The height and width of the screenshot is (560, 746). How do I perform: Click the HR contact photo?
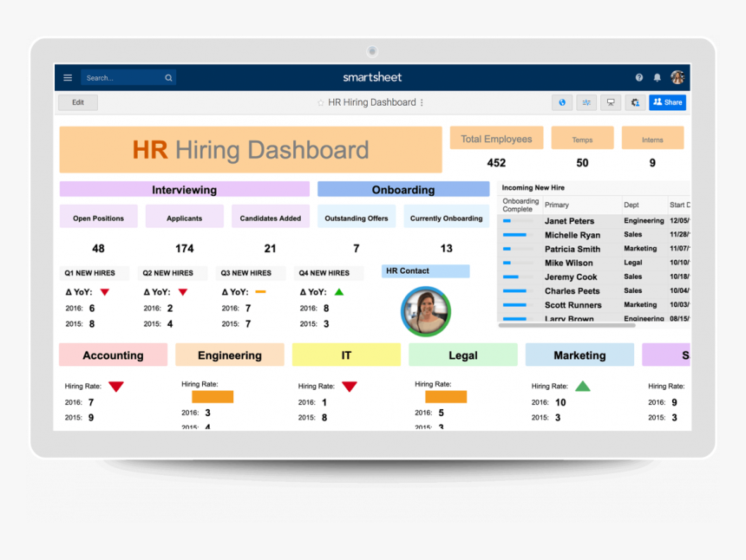point(425,311)
